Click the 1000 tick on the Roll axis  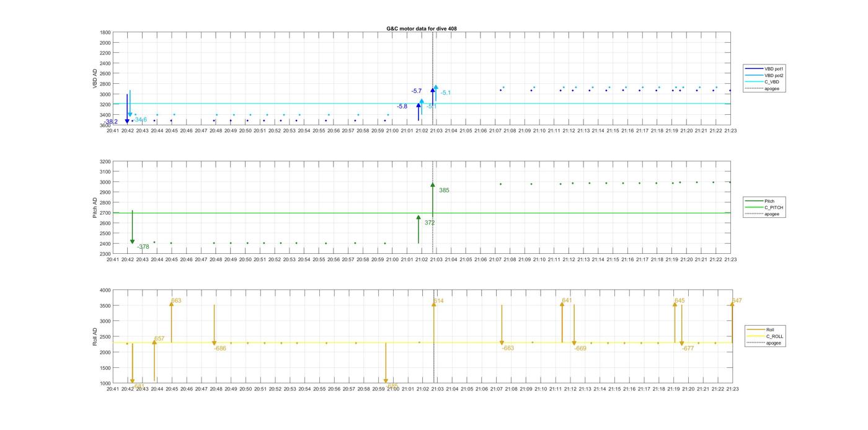105,383
